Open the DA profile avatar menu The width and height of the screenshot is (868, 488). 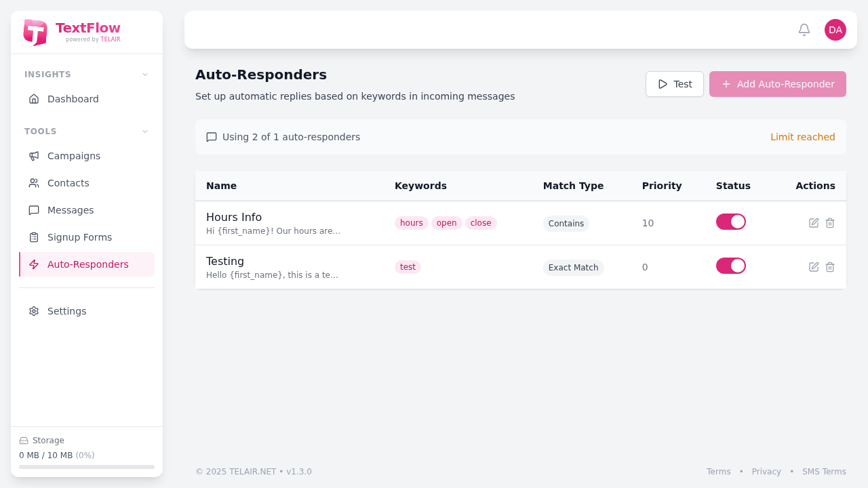tap(835, 30)
